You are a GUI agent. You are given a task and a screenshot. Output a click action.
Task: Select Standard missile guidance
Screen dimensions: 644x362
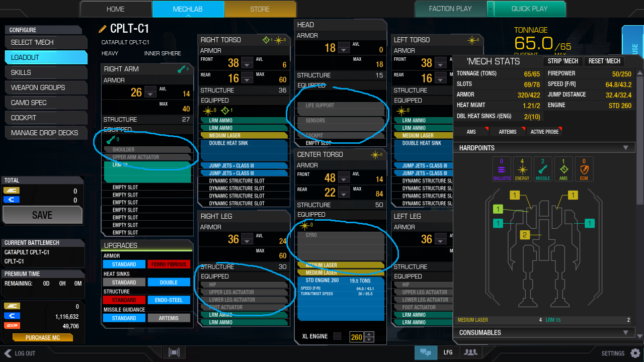[x=124, y=318]
